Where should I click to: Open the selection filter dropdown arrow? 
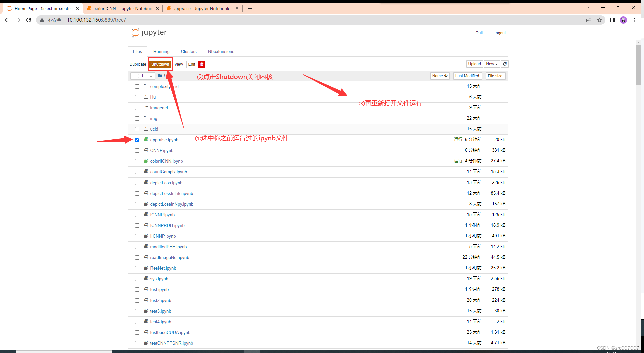coord(151,76)
